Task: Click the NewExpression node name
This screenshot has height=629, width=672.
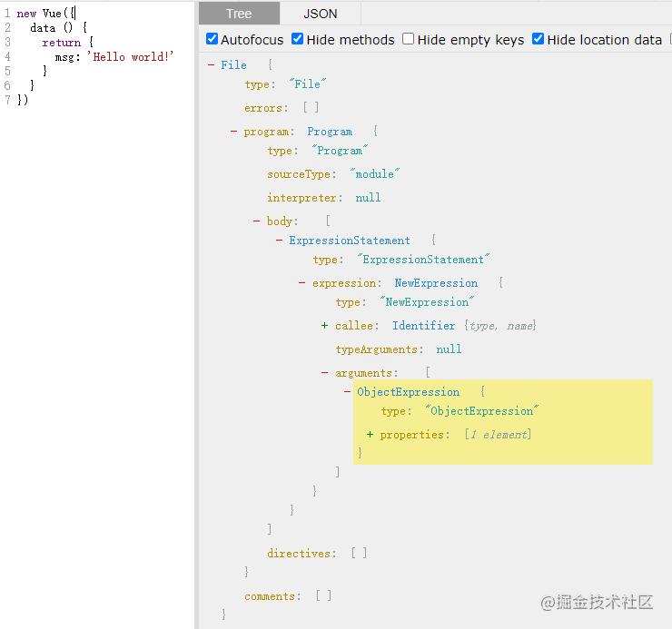Action: 436,283
